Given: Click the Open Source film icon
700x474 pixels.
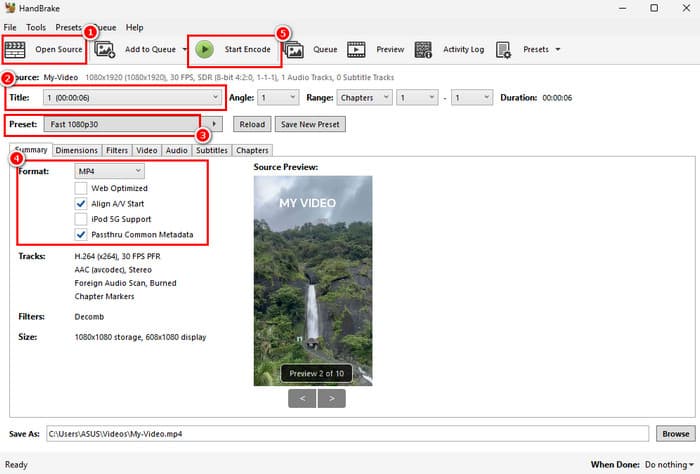Looking at the screenshot, I should pyautogui.click(x=15, y=50).
